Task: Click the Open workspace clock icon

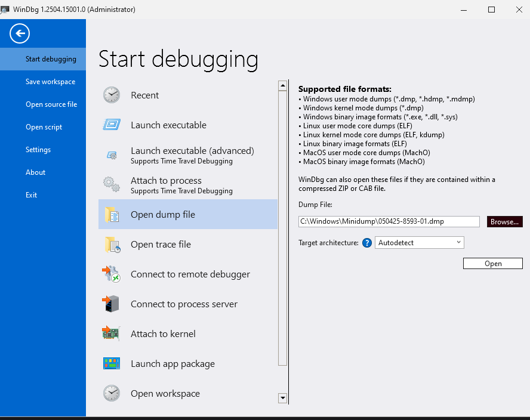Action: pos(112,393)
